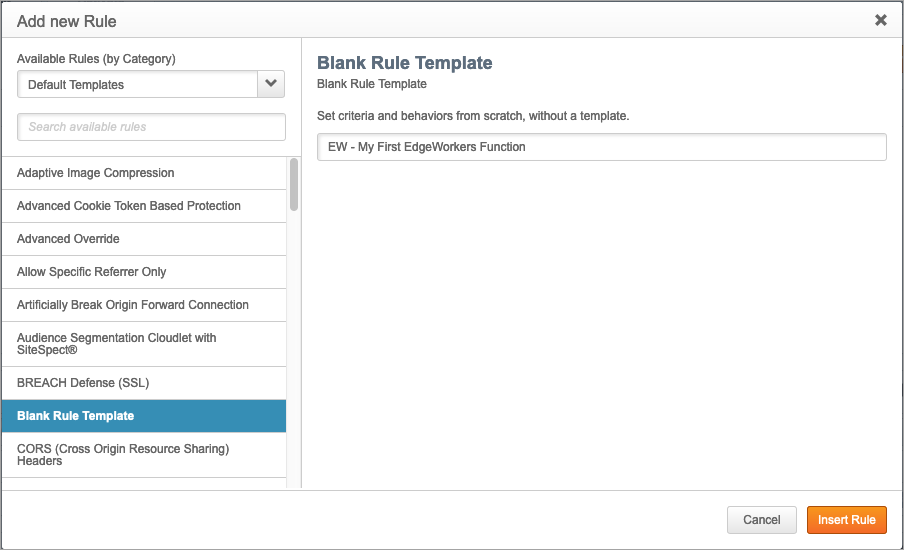This screenshot has height=550, width=904.
Task: Click the orange Insert Rule button
Action: point(846,520)
